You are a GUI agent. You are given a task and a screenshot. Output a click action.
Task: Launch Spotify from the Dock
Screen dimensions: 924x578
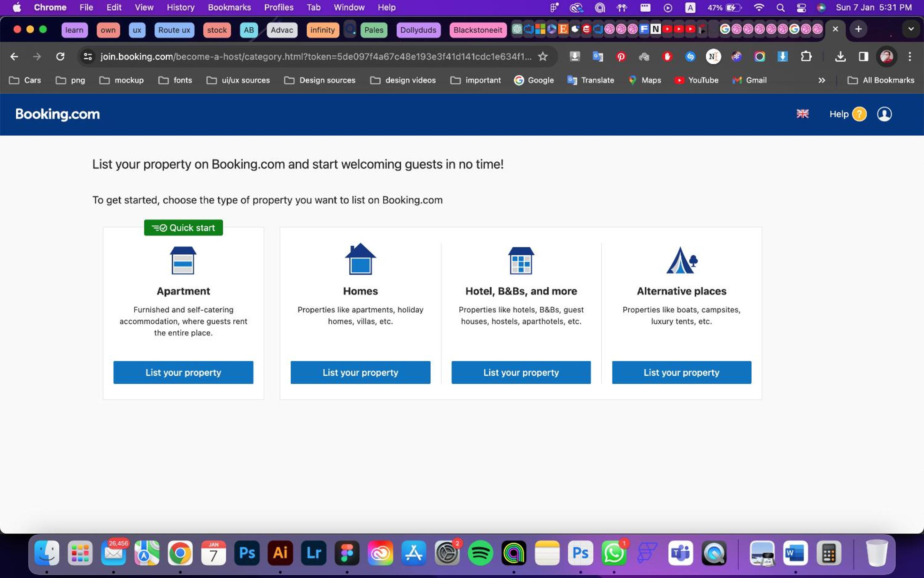480,553
